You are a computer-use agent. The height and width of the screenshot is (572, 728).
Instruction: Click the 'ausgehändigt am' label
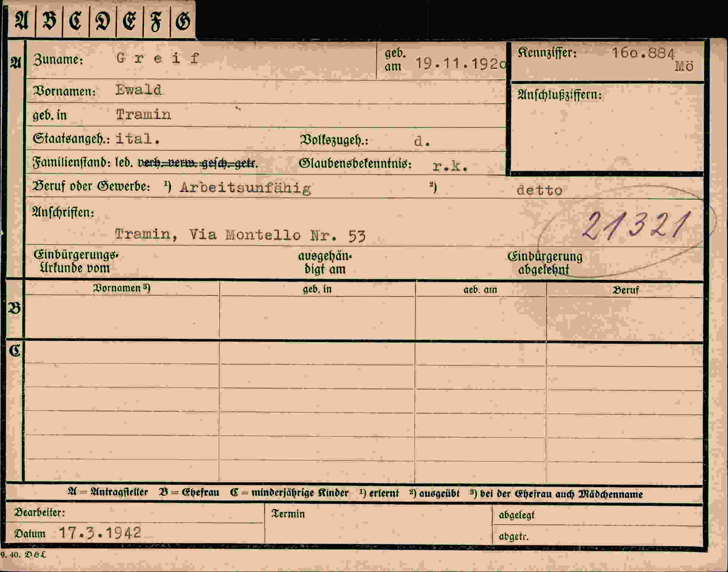coord(325,263)
